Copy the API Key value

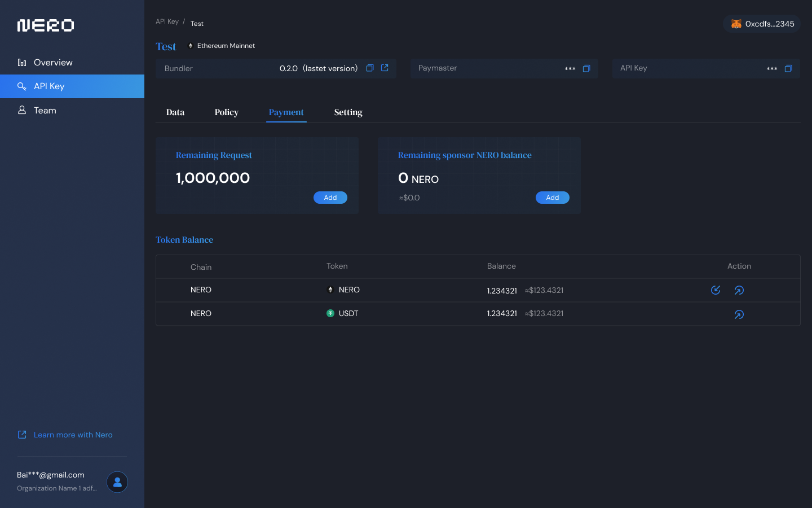coord(788,68)
